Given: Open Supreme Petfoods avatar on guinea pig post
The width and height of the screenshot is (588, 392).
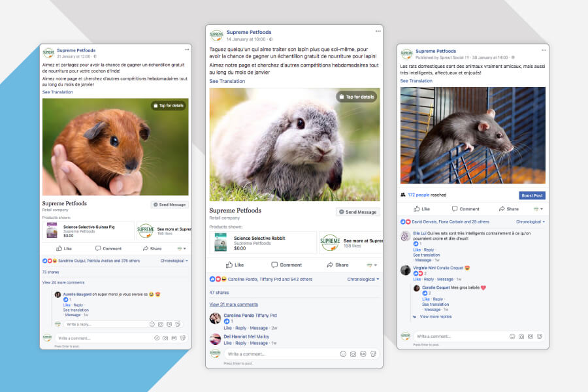Looking at the screenshot, I should 48,53.
